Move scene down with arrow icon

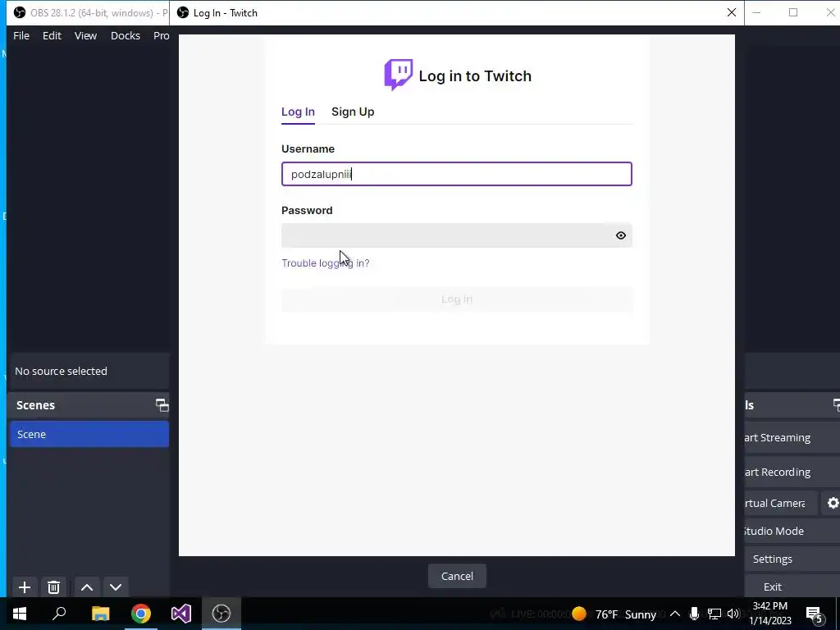click(116, 587)
